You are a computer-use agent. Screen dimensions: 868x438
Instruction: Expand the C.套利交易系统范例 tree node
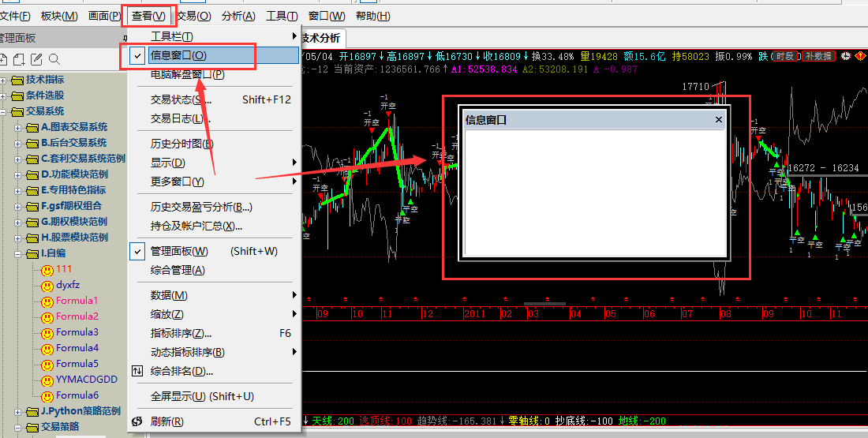17,159
